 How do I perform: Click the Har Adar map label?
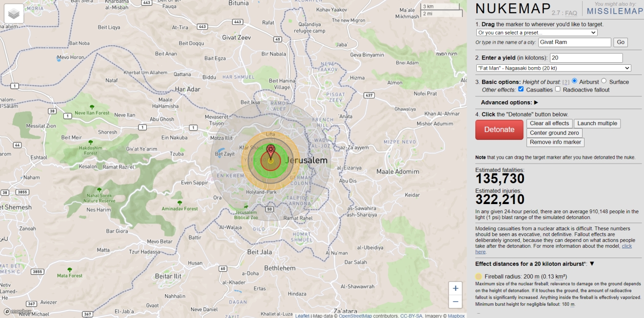point(188,89)
